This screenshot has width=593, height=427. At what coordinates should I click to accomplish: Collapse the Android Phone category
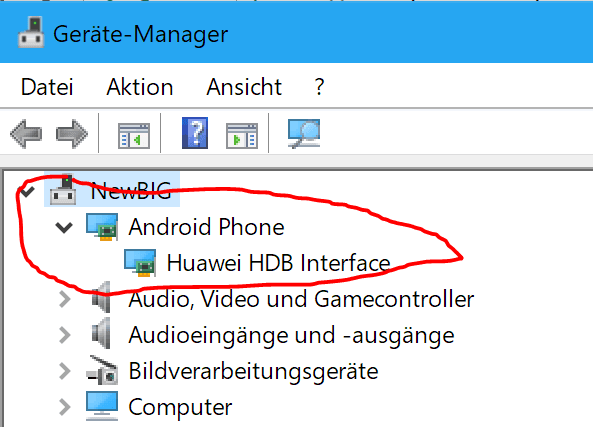64,227
